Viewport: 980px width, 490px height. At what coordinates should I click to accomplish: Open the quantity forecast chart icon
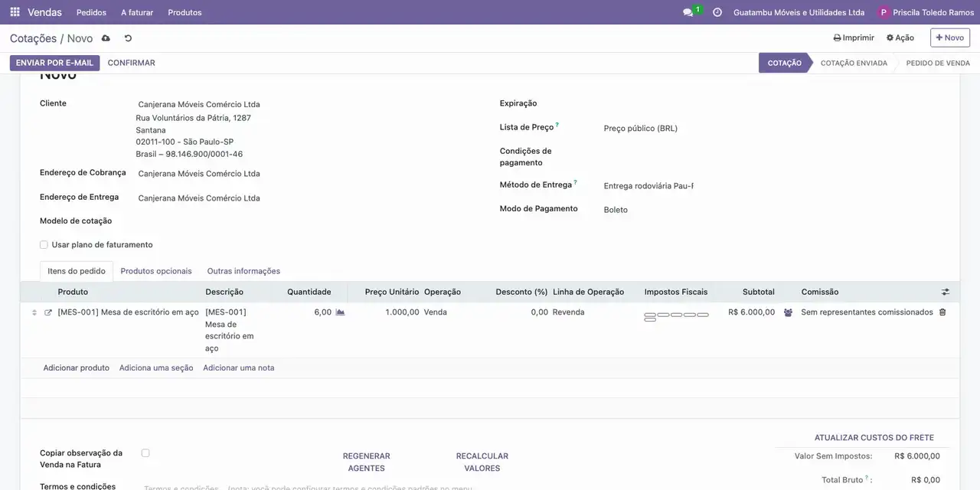tap(341, 312)
